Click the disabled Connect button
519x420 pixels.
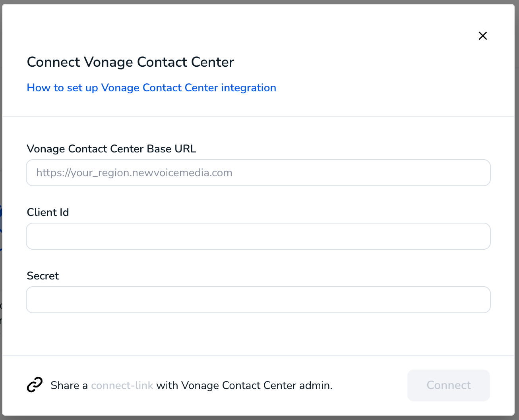coord(449,385)
